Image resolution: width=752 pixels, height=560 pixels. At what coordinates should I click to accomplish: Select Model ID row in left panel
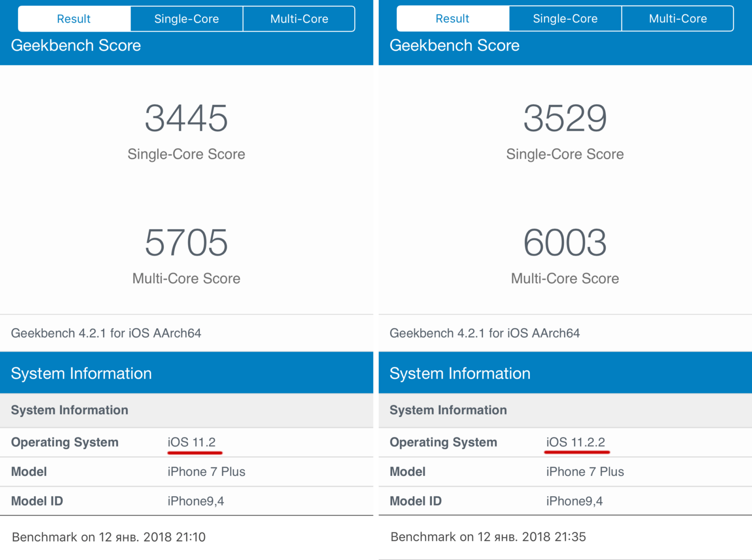tap(187, 501)
